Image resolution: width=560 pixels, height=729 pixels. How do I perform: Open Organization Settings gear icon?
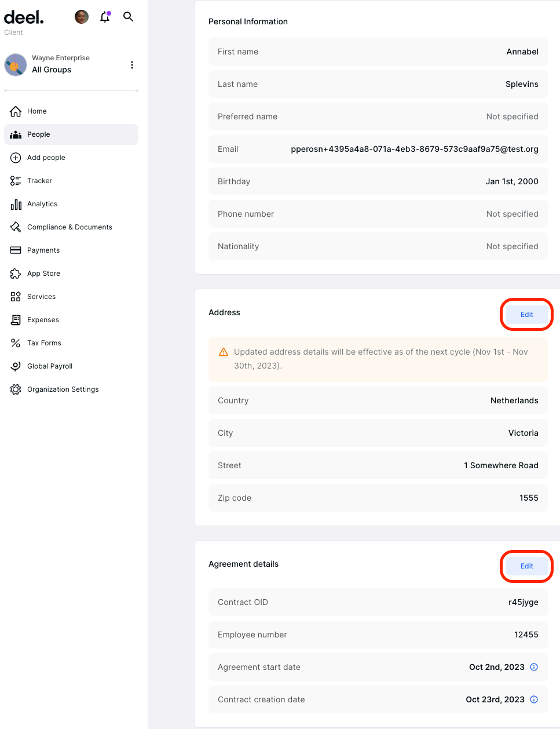(x=16, y=389)
